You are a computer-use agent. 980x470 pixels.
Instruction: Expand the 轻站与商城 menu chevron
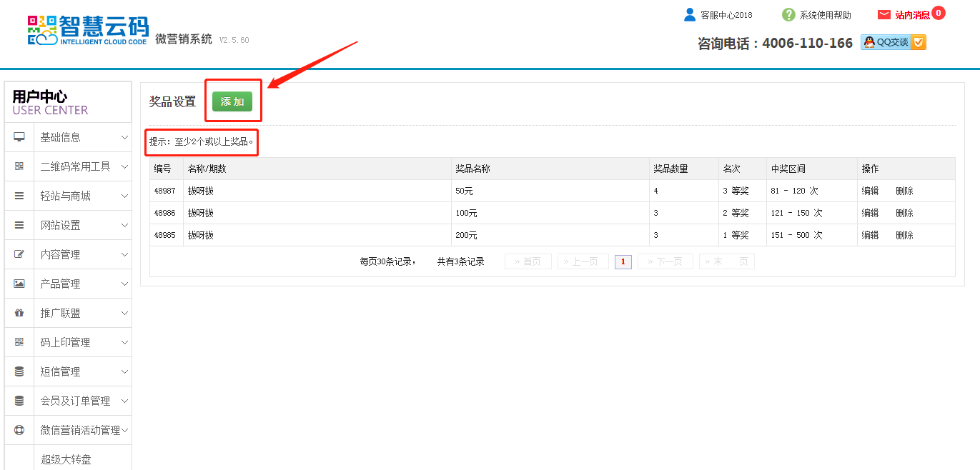[x=124, y=196]
